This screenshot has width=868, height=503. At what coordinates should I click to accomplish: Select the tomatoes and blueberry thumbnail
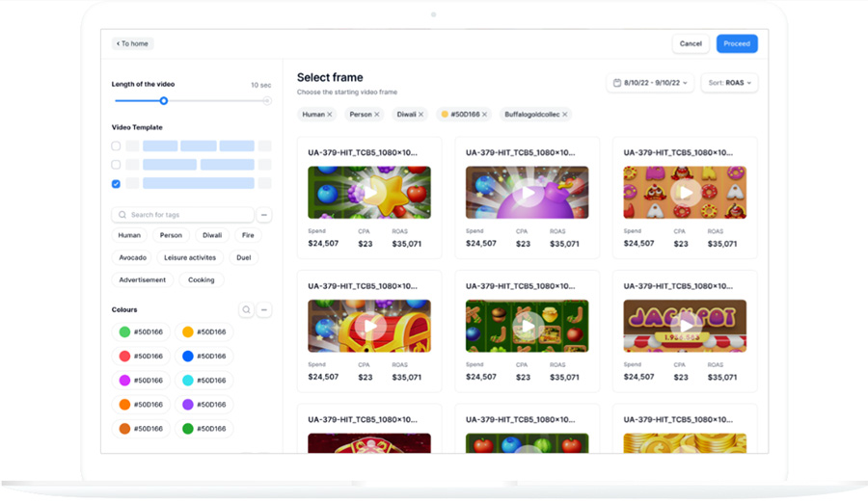(527, 443)
